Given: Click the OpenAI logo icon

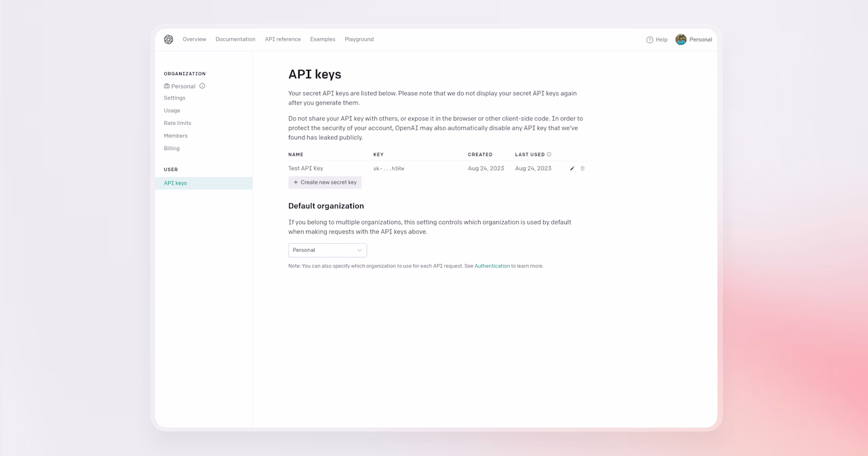Looking at the screenshot, I should click(x=168, y=39).
